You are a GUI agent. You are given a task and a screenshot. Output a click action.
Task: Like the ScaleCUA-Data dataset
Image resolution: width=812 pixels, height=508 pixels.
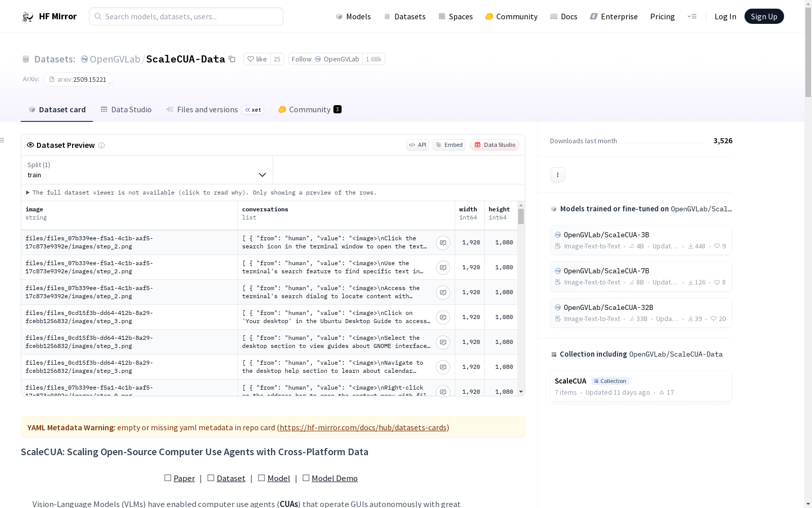[257, 59]
